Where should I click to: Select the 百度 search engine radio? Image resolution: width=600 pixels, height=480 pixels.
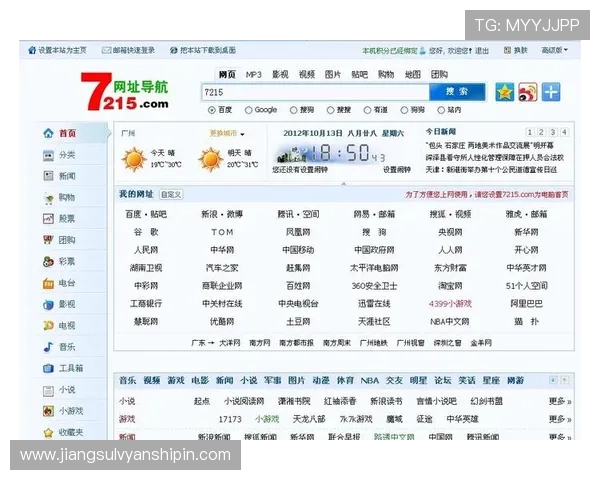click(212, 110)
